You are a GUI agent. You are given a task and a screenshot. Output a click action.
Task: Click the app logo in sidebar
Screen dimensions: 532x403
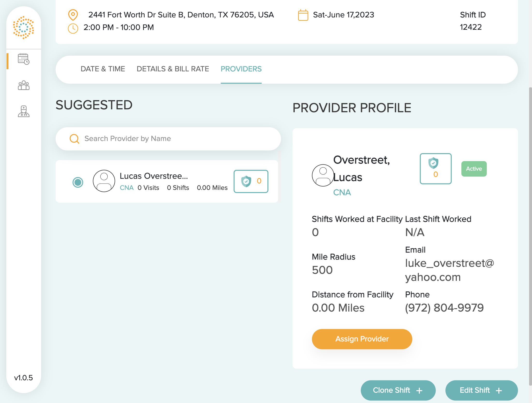point(23,28)
